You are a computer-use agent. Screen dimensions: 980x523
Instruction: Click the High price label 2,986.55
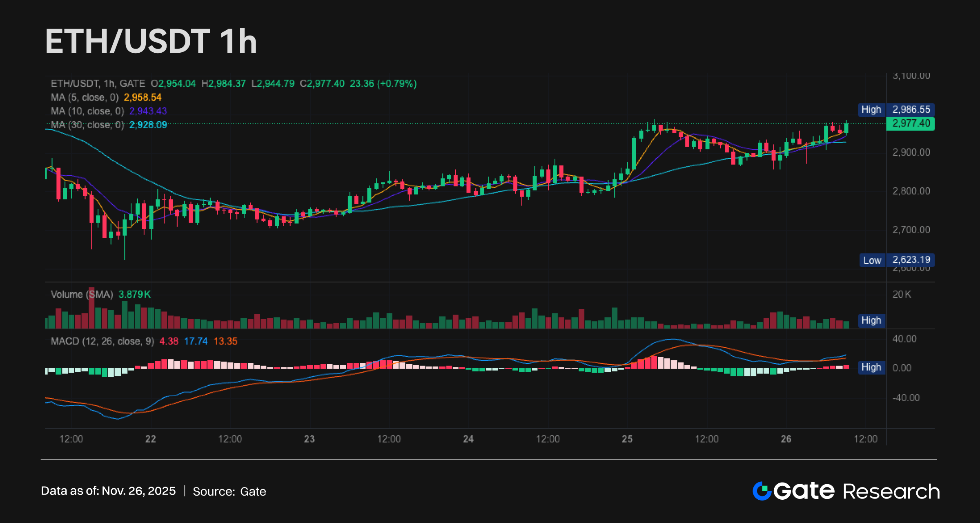pos(911,110)
